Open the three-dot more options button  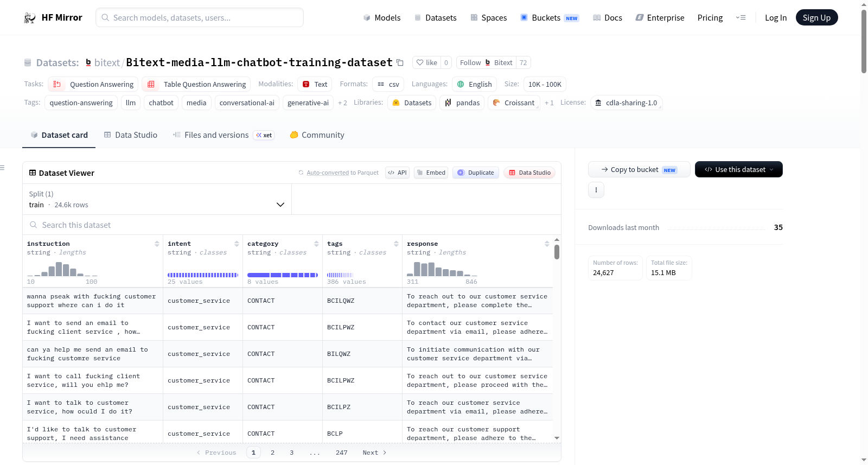tap(596, 190)
